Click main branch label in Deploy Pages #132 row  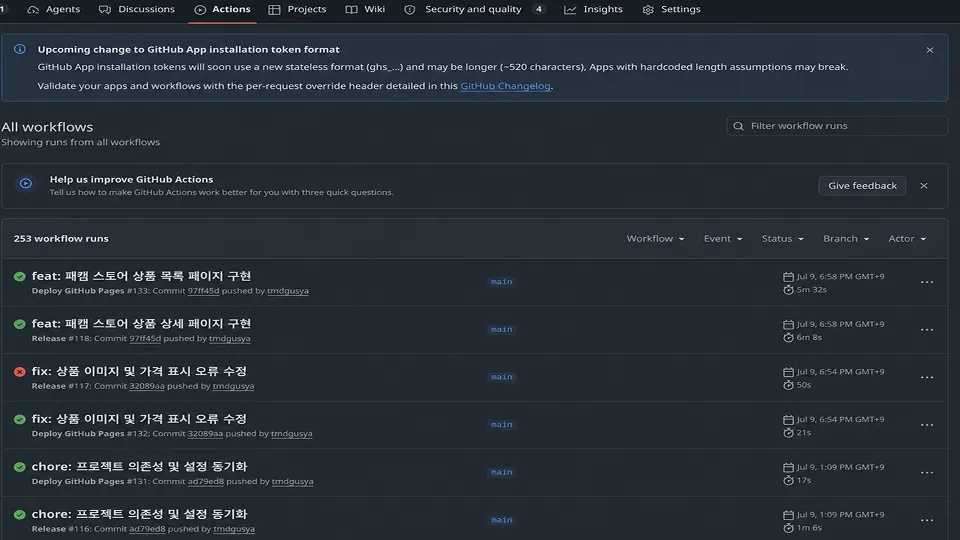point(501,424)
